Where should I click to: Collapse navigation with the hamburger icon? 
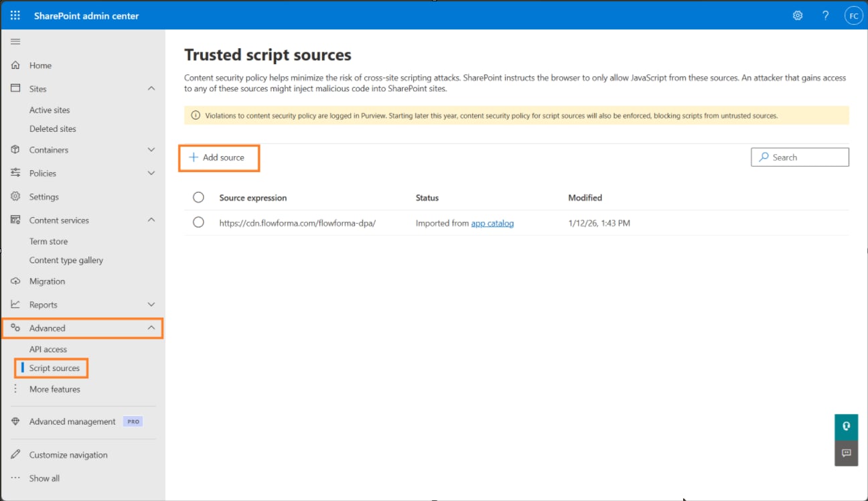[x=15, y=42]
